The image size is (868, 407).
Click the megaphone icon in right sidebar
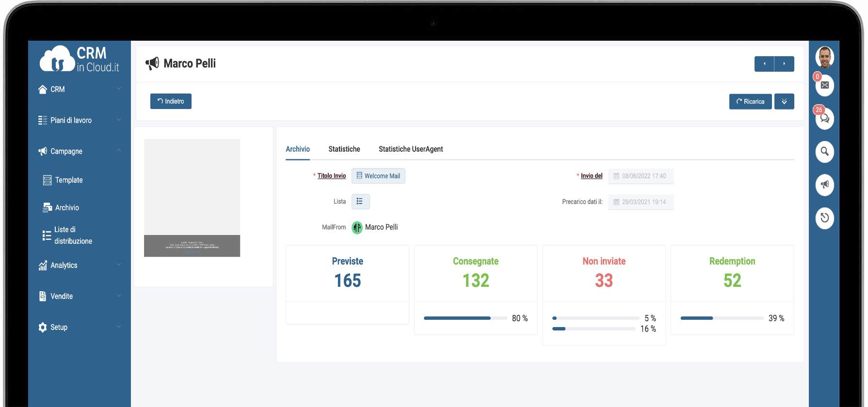click(824, 185)
